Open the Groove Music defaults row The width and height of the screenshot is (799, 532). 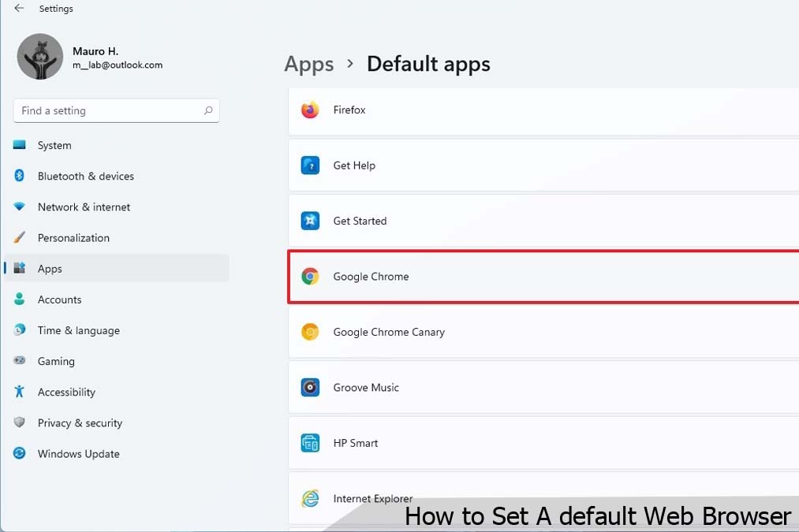pyautogui.click(x=543, y=388)
